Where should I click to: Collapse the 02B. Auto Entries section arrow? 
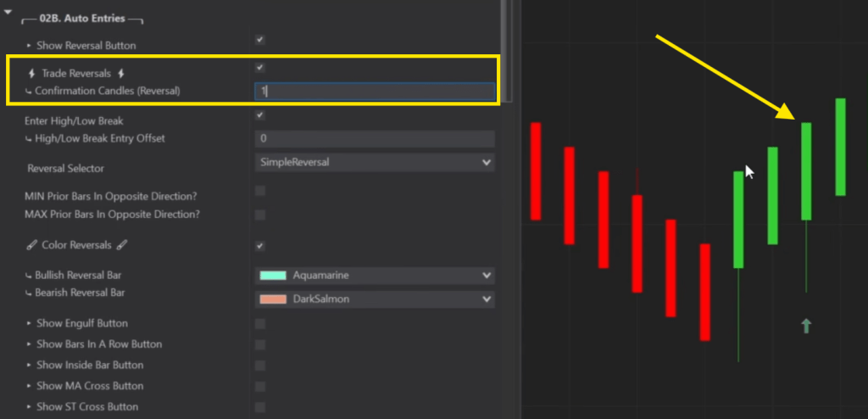[8, 11]
